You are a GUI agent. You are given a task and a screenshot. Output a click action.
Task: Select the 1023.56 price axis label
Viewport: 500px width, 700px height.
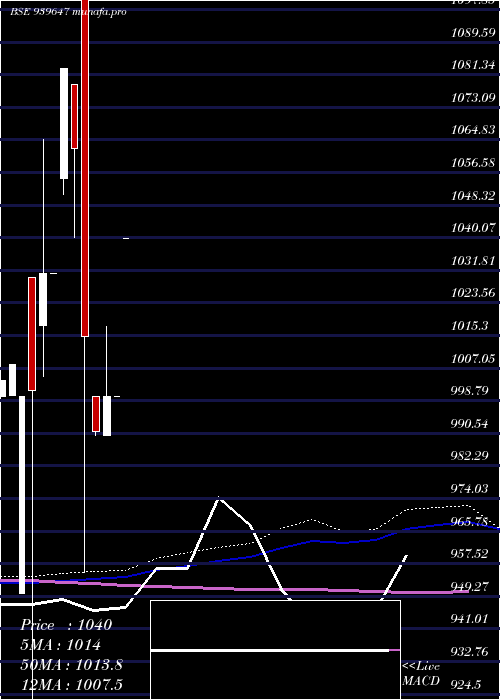473,293
